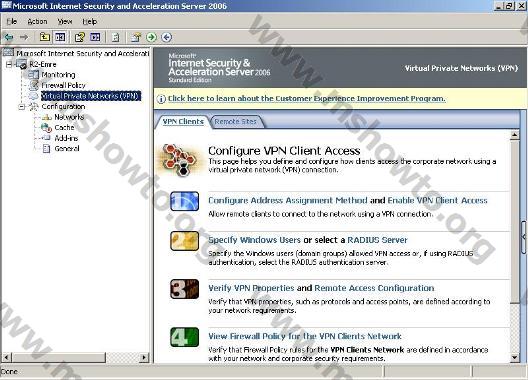Click Verify VPN Properties link
This screenshot has width=528, height=380.
pos(251,288)
